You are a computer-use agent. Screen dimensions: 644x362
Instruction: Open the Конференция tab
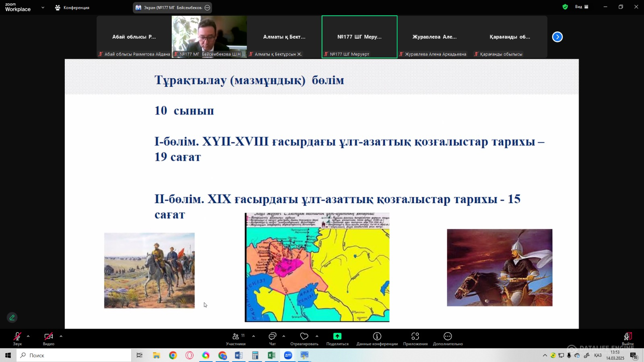click(72, 8)
